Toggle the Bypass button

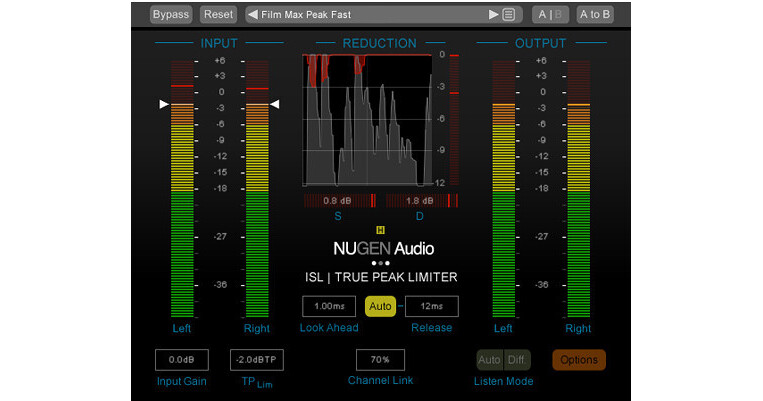click(x=171, y=15)
